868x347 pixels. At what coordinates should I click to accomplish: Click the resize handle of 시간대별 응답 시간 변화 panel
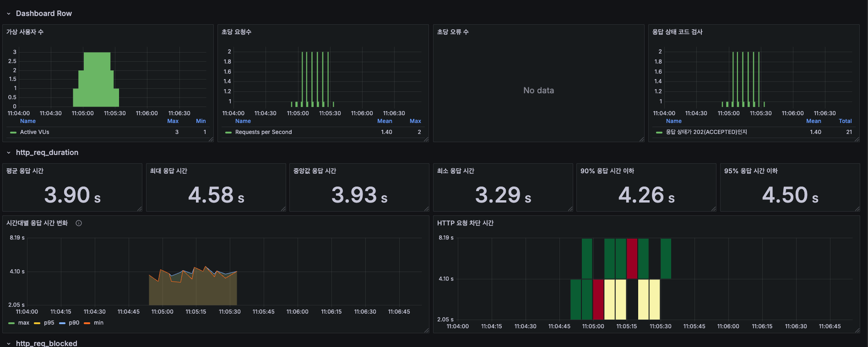point(427,331)
